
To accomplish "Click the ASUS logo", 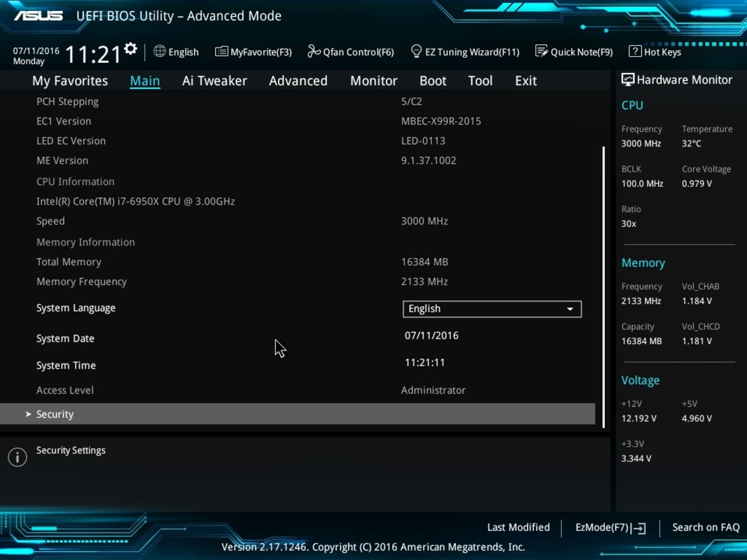I will (38, 16).
